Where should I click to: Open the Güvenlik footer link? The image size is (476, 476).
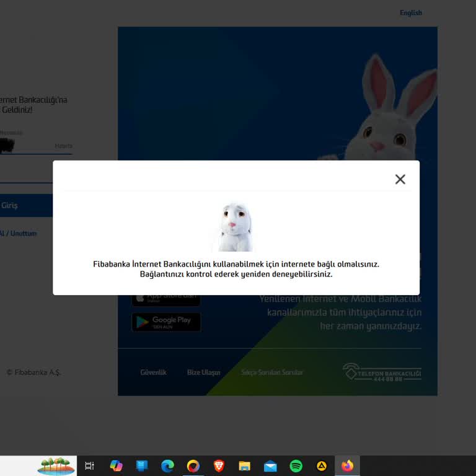point(153,372)
